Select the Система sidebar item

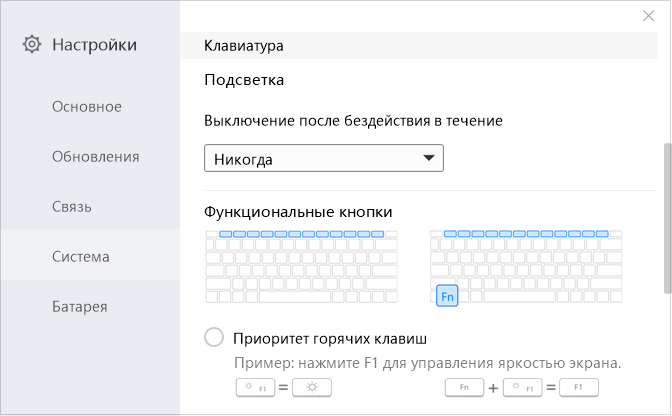(81, 257)
